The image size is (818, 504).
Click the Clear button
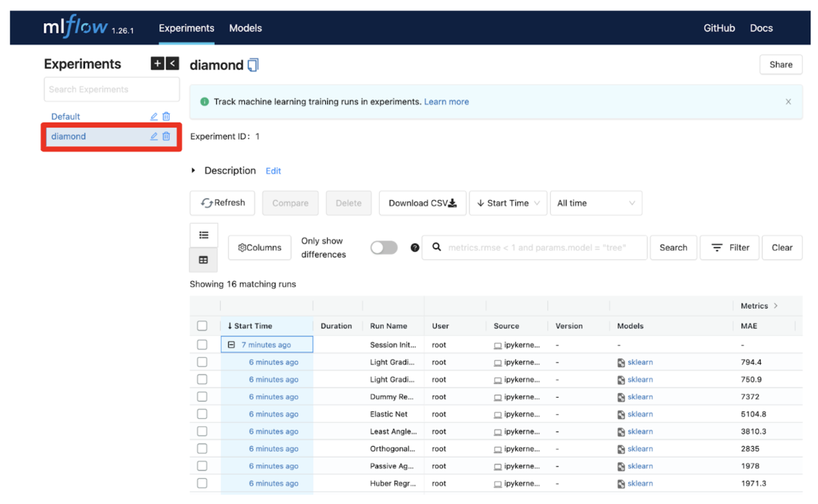782,248
